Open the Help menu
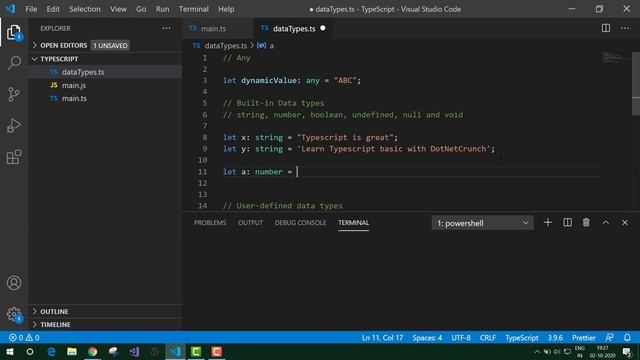The width and height of the screenshot is (640, 360). point(226,9)
